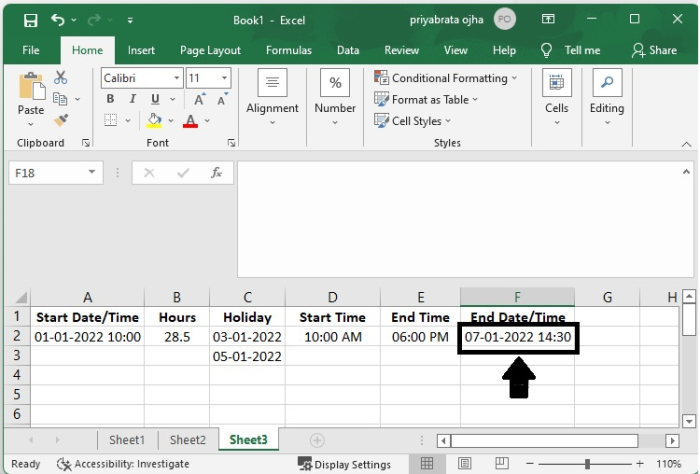Image resolution: width=700 pixels, height=474 pixels.
Task: Decrease font size with small A
Action: click(x=222, y=99)
